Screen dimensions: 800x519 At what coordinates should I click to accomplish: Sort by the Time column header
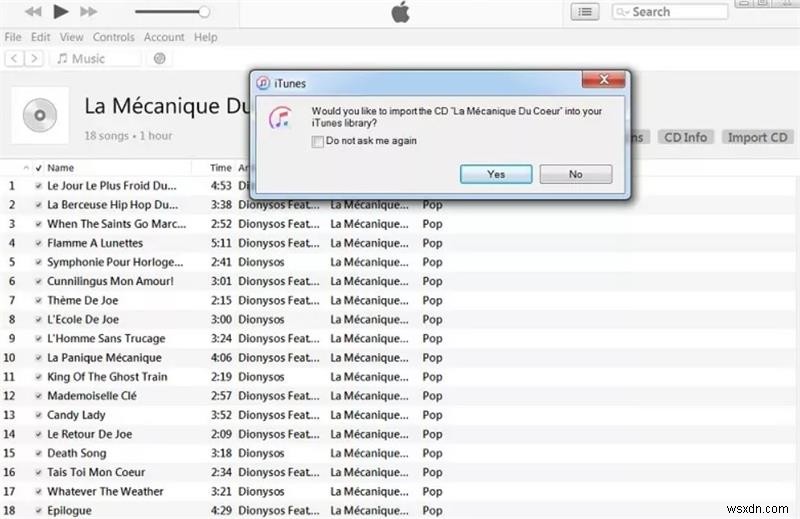(x=220, y=168)
